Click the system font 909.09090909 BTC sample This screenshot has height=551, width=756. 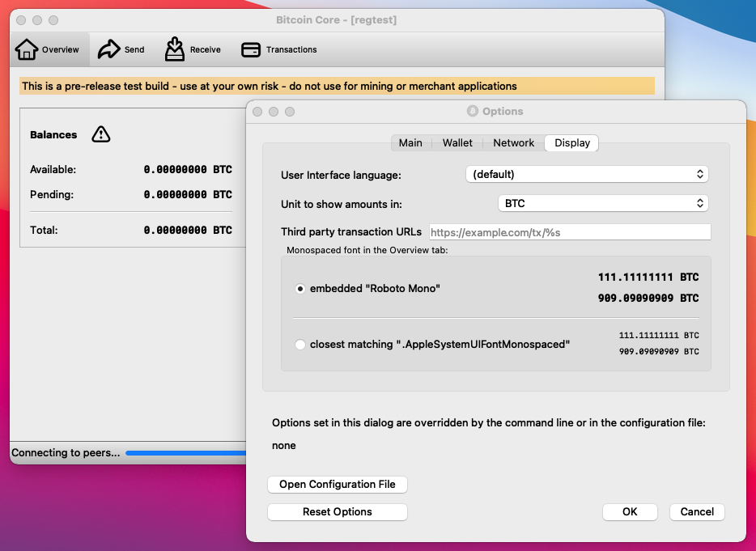[x=659, y=352]
